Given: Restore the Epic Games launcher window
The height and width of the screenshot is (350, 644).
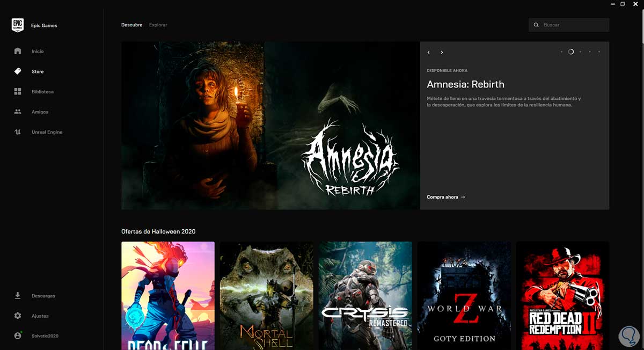Looking at the screenshot, I should [x=623, y=4].
